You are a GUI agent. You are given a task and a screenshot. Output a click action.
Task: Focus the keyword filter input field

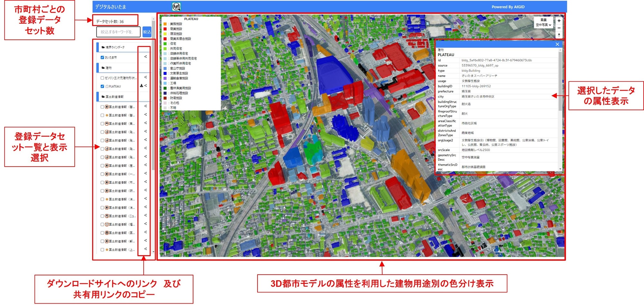pos(118,32)
